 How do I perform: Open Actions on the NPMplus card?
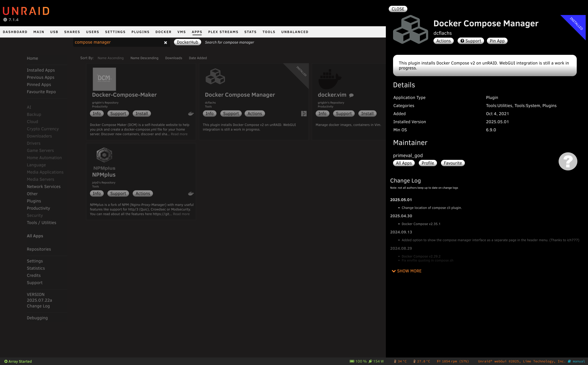143,194
